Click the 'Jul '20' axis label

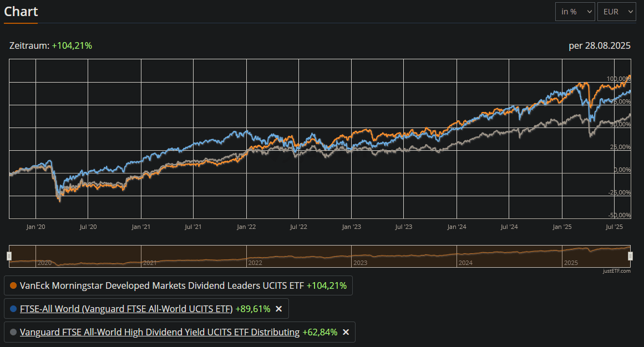pyautogui.click(x=88, y=227)
